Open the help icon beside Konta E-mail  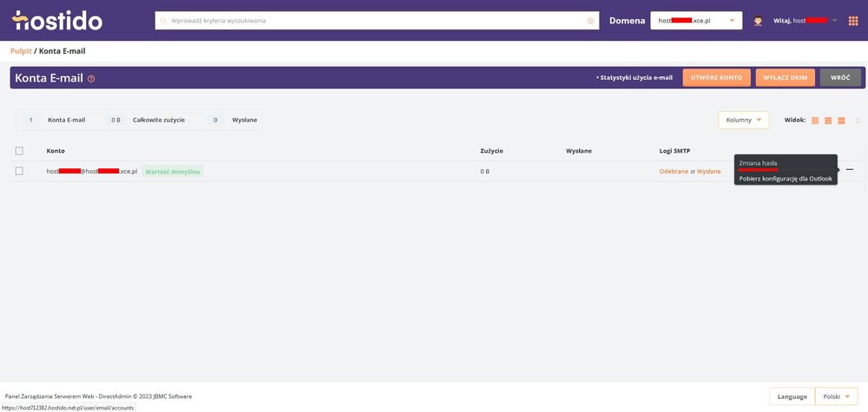tap(91, 78)
